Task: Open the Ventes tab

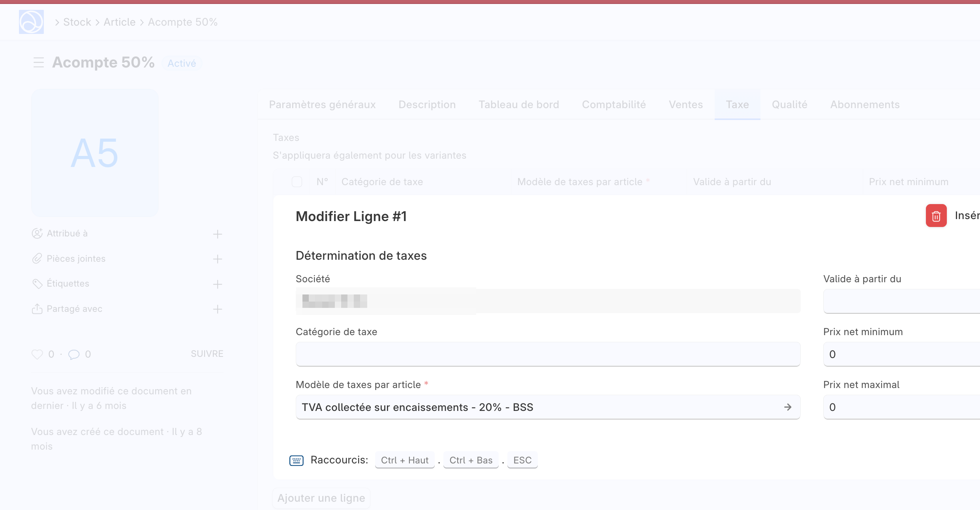Action: tap(685, 105)
